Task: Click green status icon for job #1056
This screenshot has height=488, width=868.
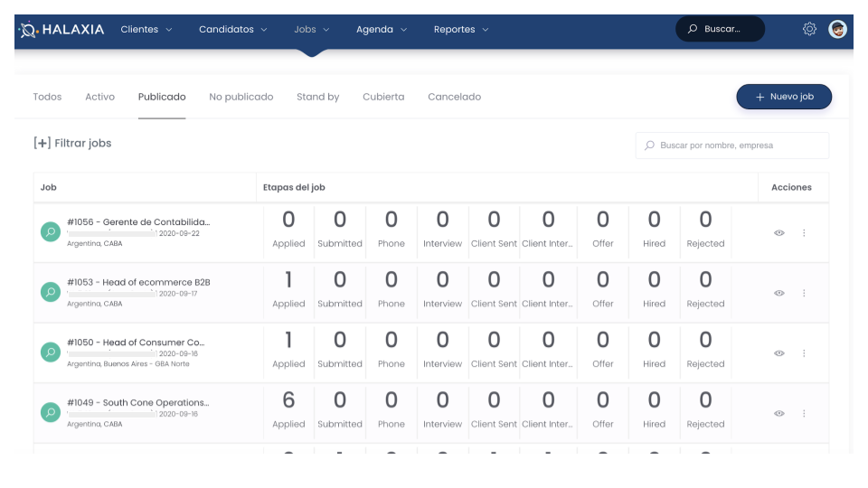Action: [51, 232]
